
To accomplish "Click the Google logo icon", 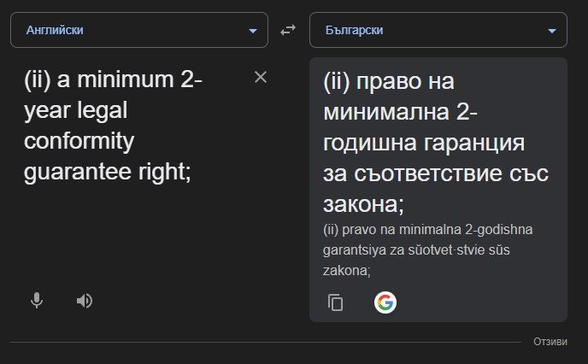I will pos(385,302).
